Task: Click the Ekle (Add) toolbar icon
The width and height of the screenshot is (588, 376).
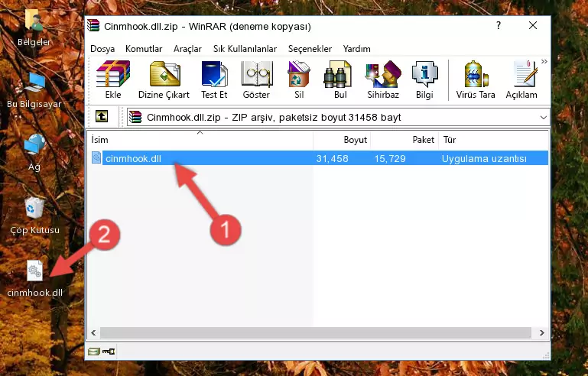Action: [x=113, y=79]
